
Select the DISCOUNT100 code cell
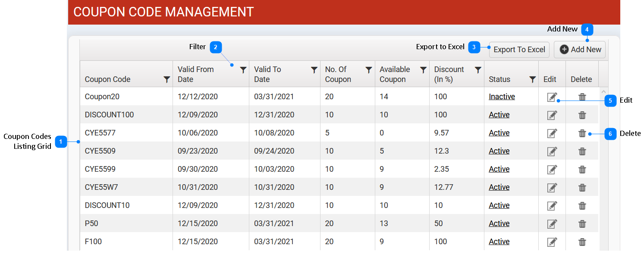(x=126, y=115)
